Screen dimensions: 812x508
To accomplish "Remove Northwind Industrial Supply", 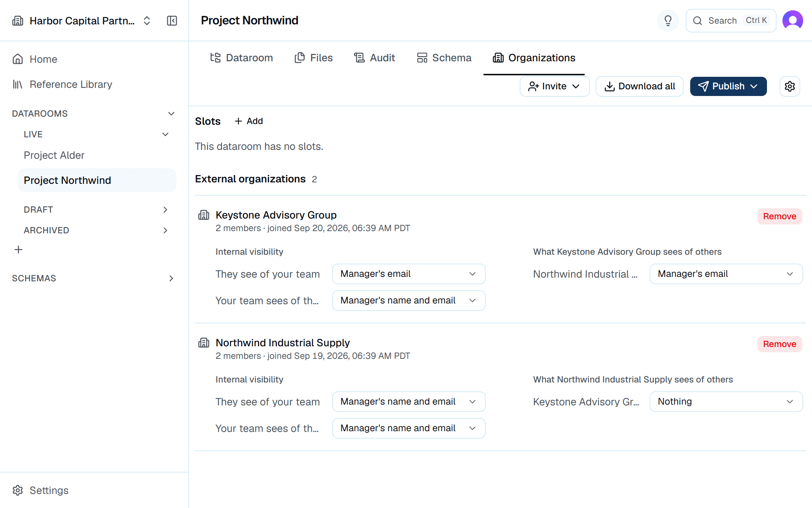I will click(780, 344).
